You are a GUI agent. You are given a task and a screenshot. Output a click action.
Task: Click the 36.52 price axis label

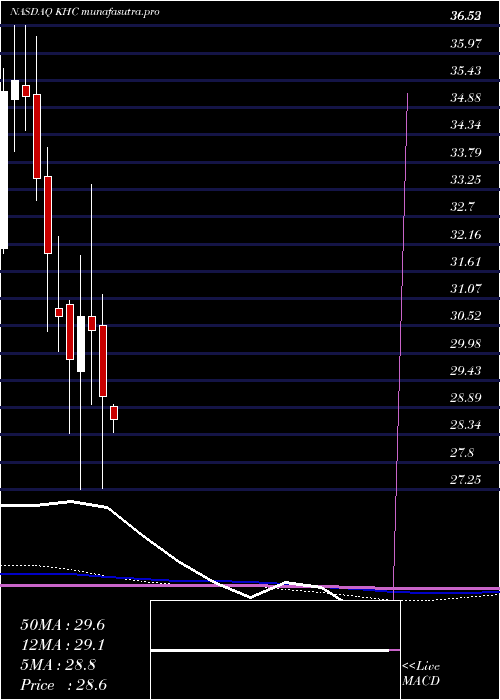pos(466,17)
